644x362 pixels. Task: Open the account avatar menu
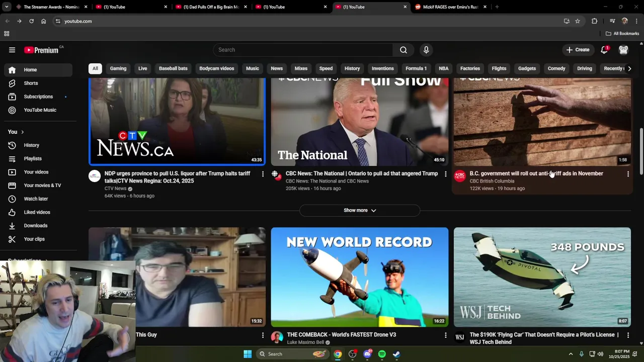click(623, 50)
